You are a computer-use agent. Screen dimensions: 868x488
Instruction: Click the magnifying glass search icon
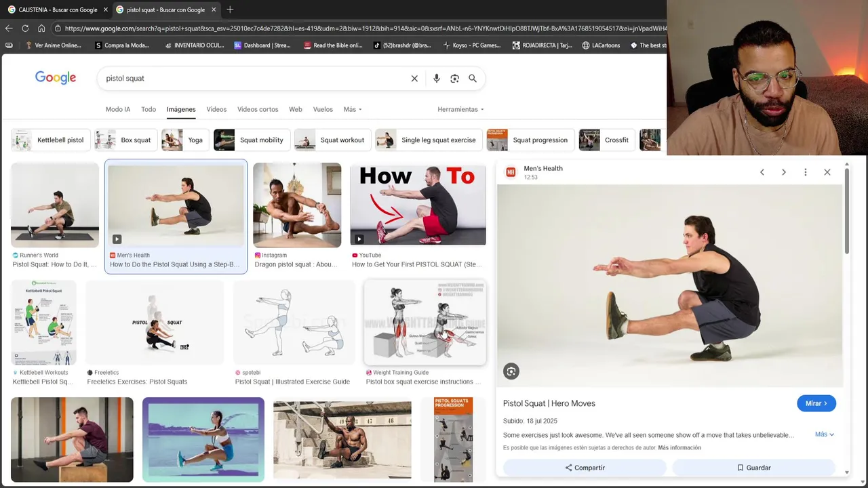(x=473, y=79)
